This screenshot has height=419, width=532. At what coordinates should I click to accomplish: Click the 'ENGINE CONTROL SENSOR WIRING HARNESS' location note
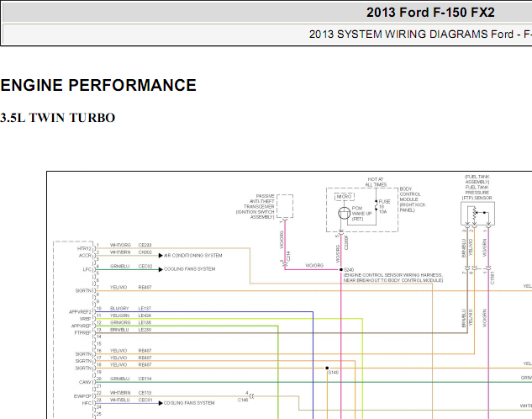tap(393, 278)
